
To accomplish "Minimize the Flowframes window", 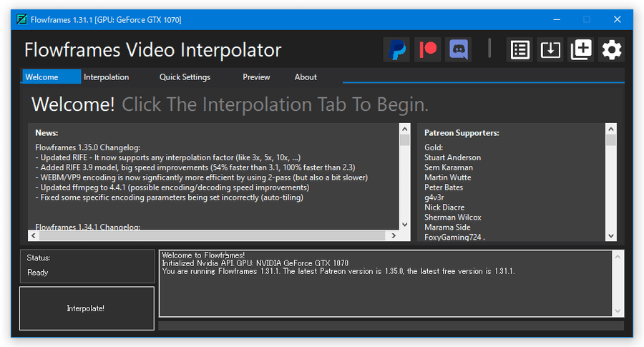I will pyautogui.click(x=557, y=19).
